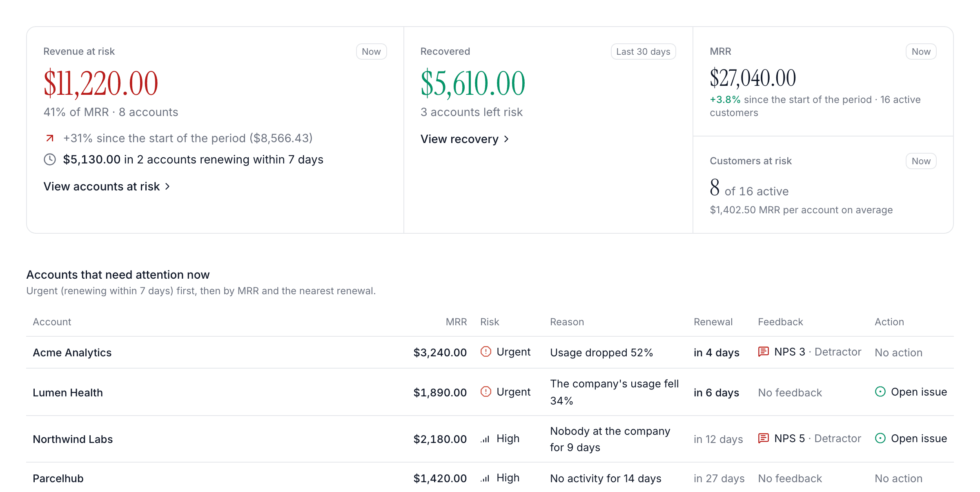
Task: Click the clock icon beside renewing accounts
Action: coord(50,159)
